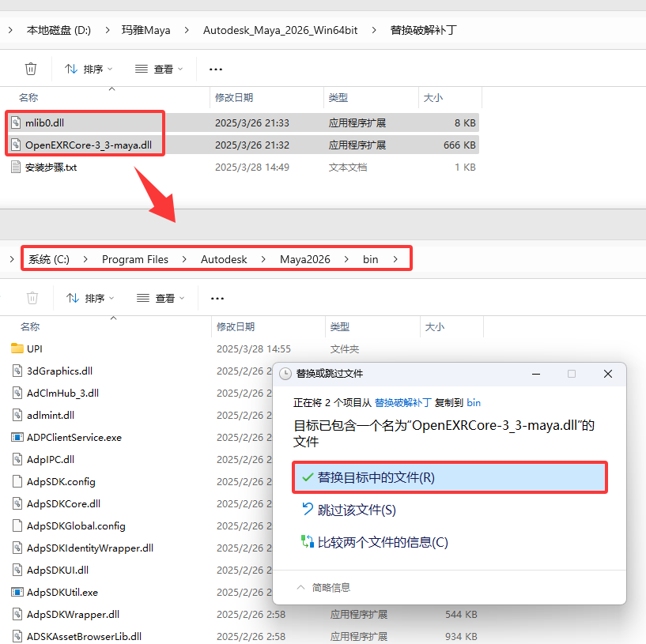
Task: Sort by 修改日期 column in bin window
Action: [236, 326]
